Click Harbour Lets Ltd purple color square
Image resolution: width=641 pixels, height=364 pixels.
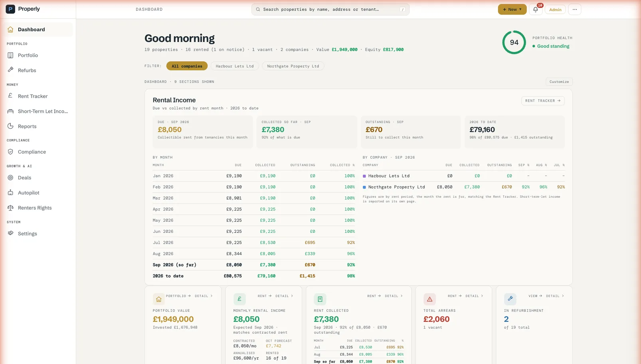tap(364, 176)
